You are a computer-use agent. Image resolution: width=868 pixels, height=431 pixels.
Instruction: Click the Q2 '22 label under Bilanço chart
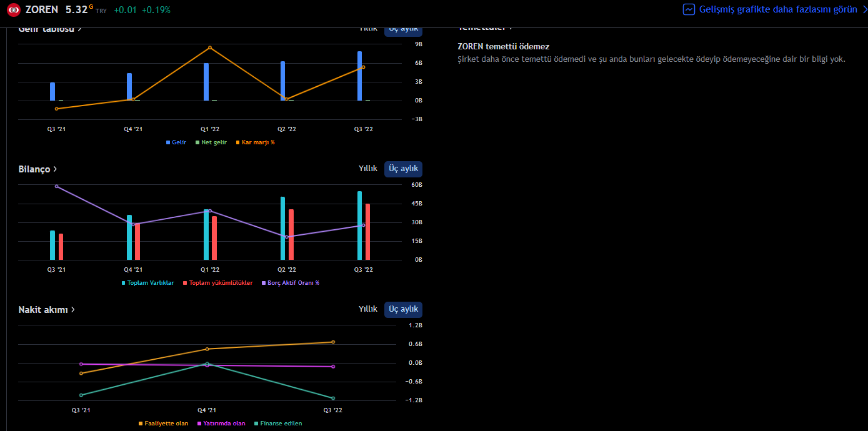coord(287,270)
